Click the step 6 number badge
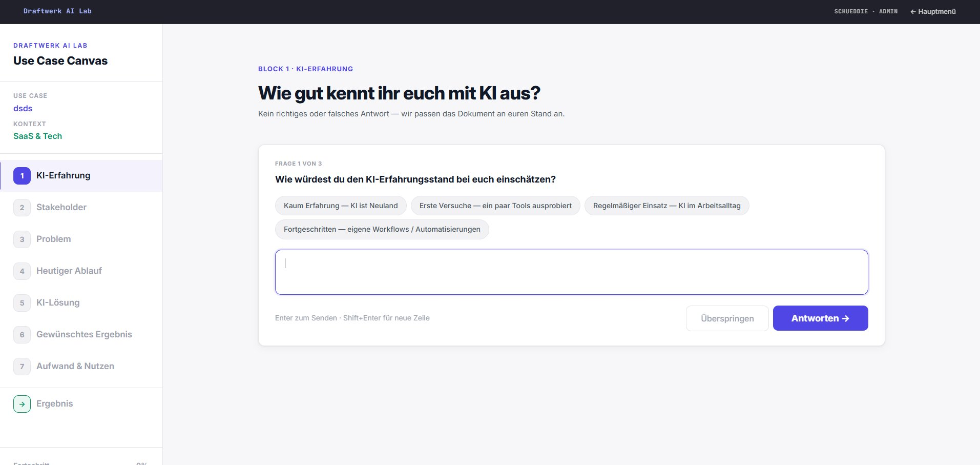Image resolution: width=980 pixels, height=465 pixels. (22, 335)
